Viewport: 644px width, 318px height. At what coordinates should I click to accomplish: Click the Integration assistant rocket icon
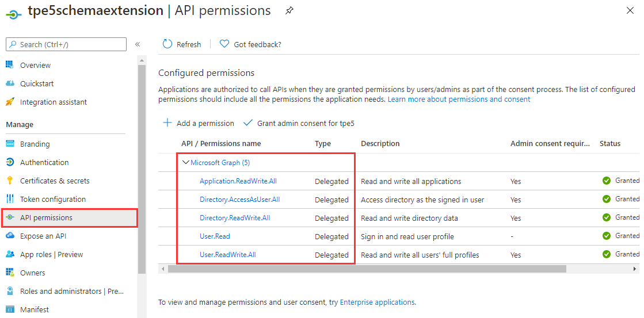[10, 102]
